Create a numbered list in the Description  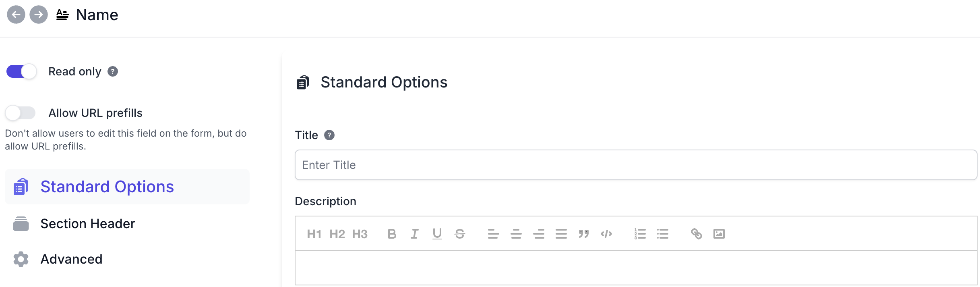click(640, 234)
